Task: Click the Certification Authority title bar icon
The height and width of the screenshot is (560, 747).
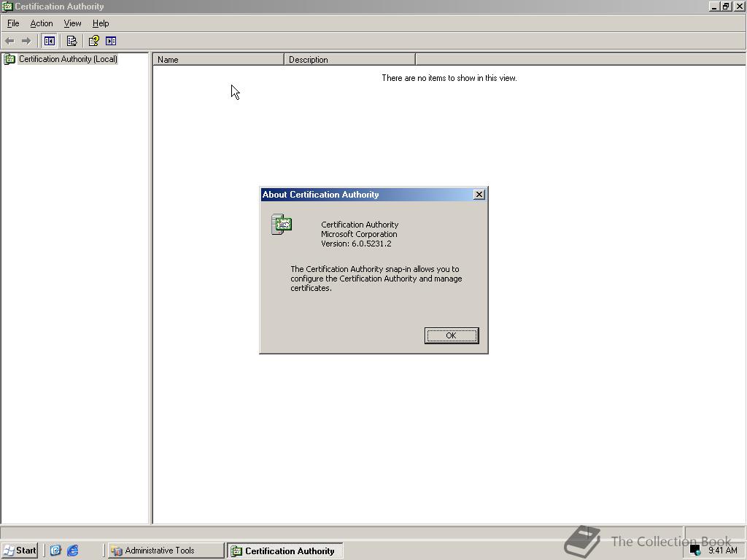Action: point(7,6)
